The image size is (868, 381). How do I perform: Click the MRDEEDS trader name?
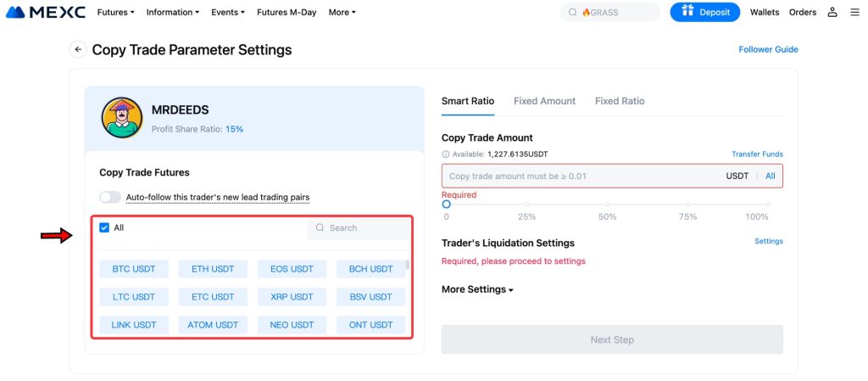coord(180,109)
